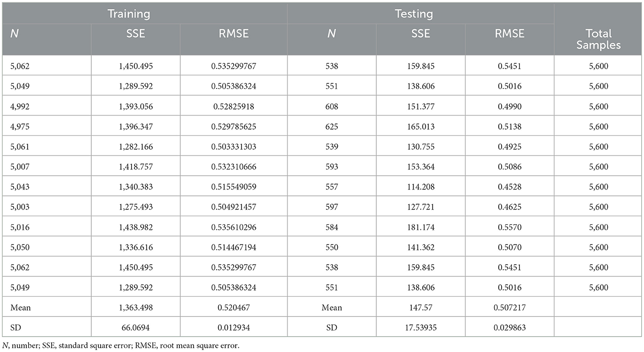Select testing mean RMSE 0.507217
644x352 pixels.
(x=509, y=308)
